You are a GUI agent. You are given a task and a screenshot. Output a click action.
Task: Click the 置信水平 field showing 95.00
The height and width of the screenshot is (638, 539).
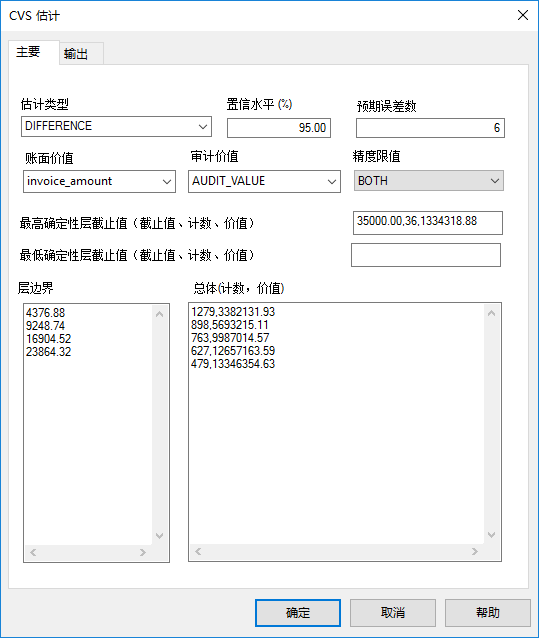[x=279, y=128]
